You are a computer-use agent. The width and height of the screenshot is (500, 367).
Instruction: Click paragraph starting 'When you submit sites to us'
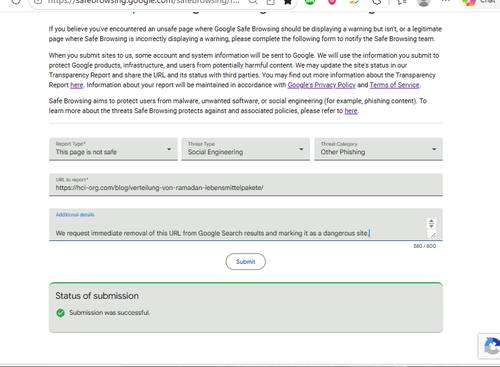point(244,70)
